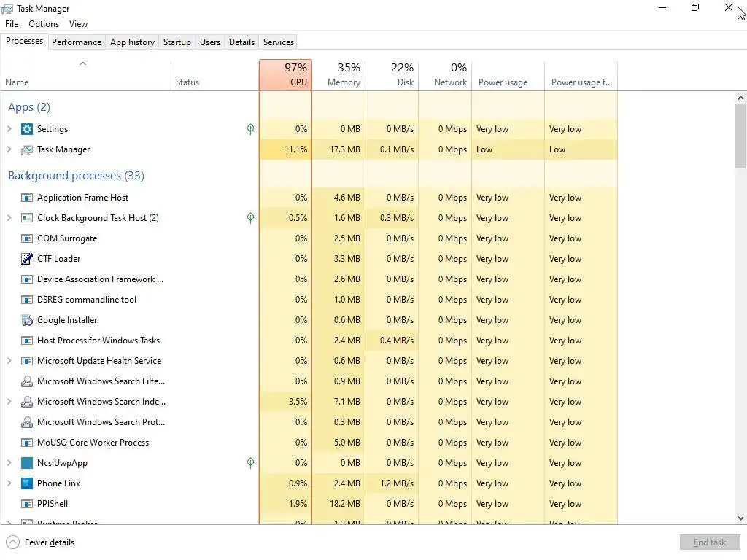The height and width of the screenshot is (560, 747).
Task: Click the Clock Background Task Host icon
Action: (x=27, y=218)
